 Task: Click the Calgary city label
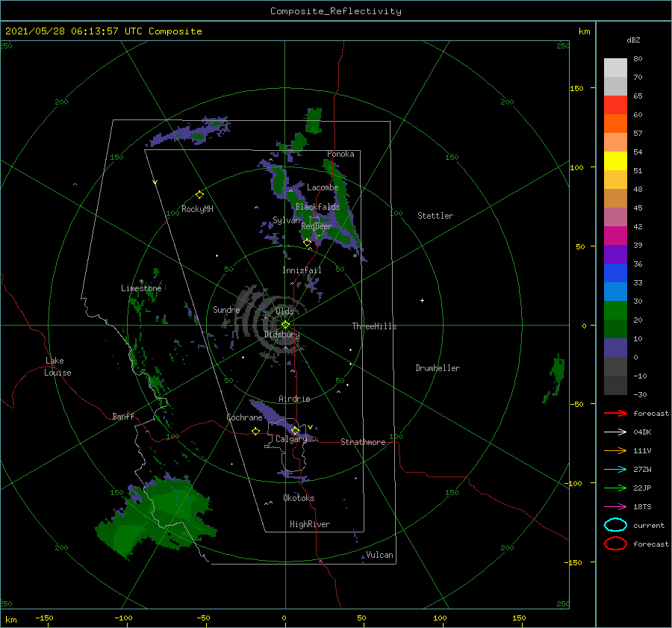point(291,439)
